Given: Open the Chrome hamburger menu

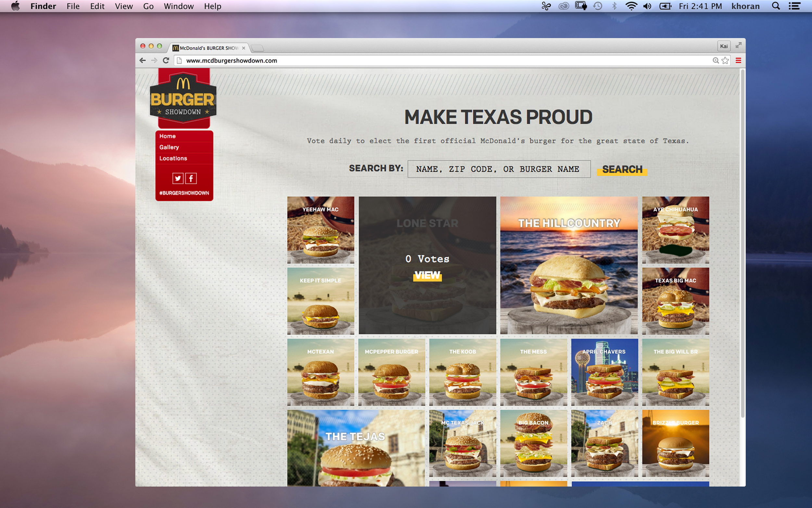Looking at the screenshot, I should (738, 60).
